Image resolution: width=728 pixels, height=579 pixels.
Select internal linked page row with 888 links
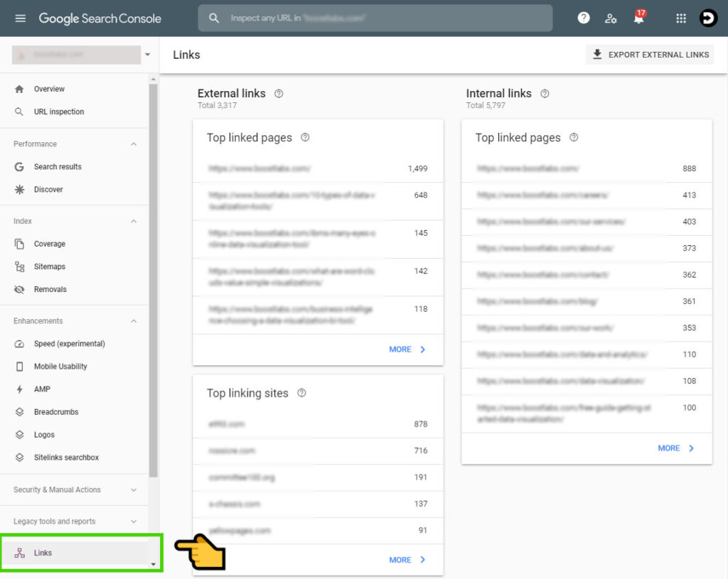tap(587, 169)
